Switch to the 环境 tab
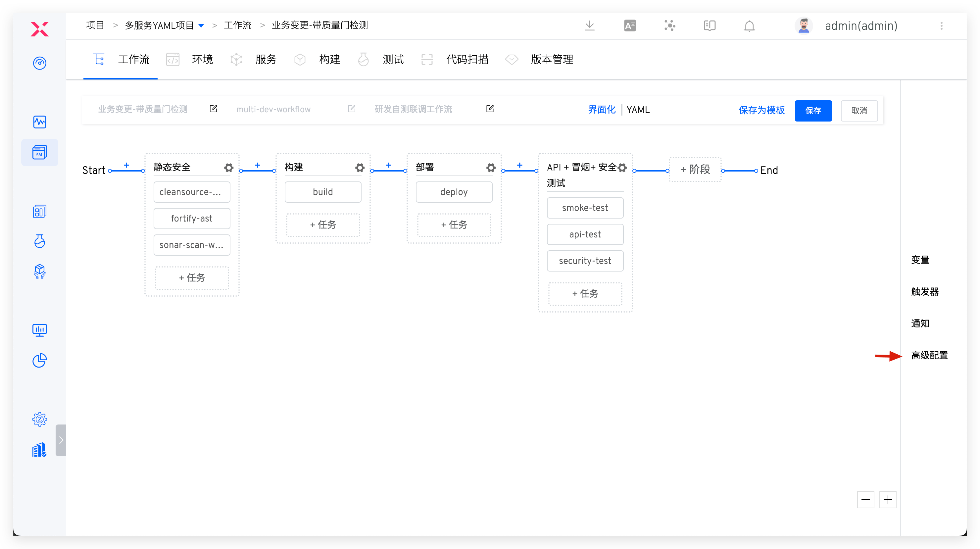This screenshot has height=549, width=980. pyautogui.click(x=202, y=60)
